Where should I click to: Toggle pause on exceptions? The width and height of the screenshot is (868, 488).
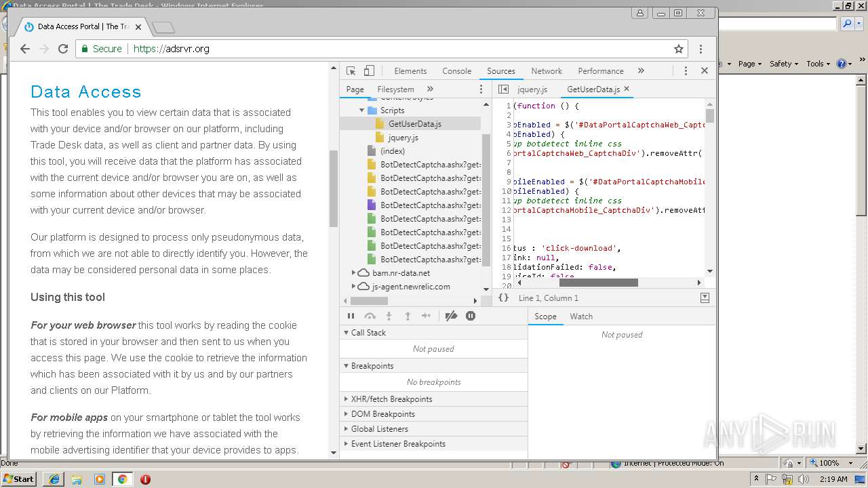tap(471, 316)
